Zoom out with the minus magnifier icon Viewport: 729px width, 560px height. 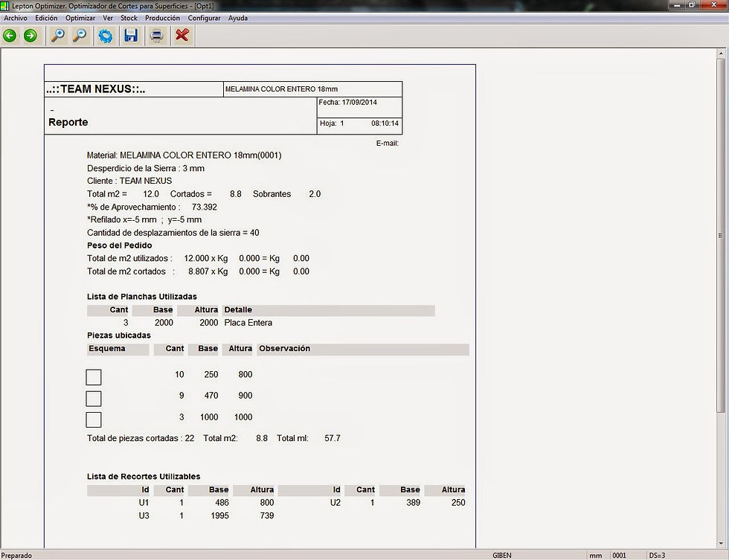pyautogui.click(x=80, y=35)
